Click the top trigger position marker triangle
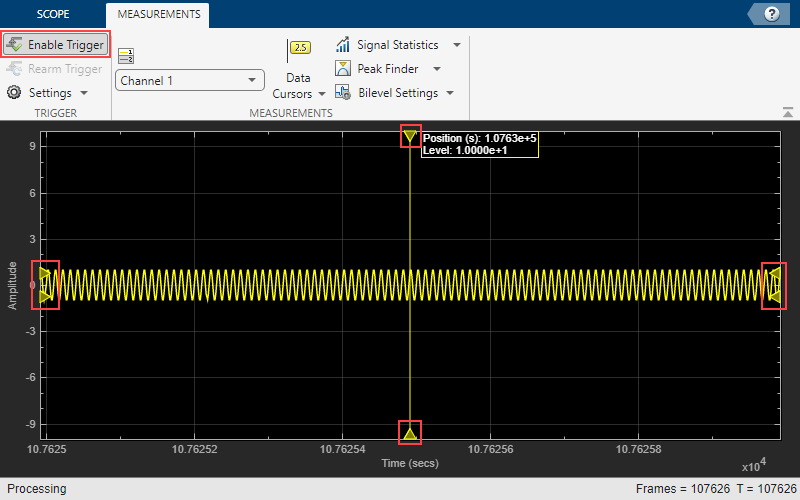 pyautogui.click(x=410, y=136)
